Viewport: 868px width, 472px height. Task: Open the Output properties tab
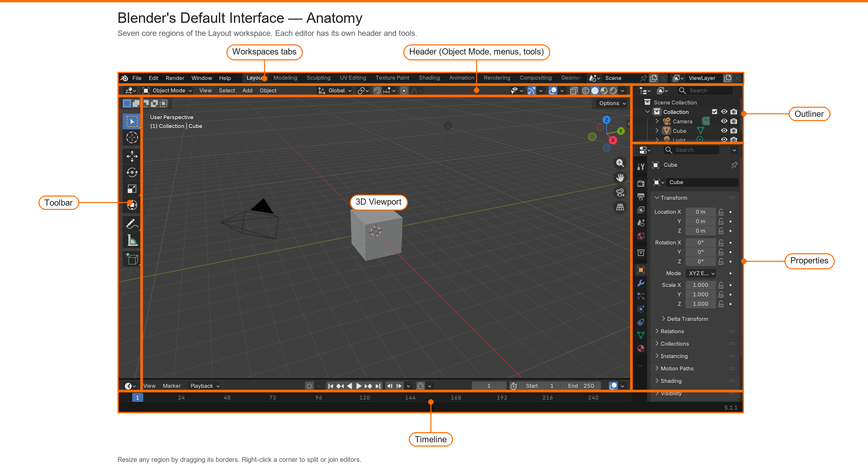[x=641, y=196]
